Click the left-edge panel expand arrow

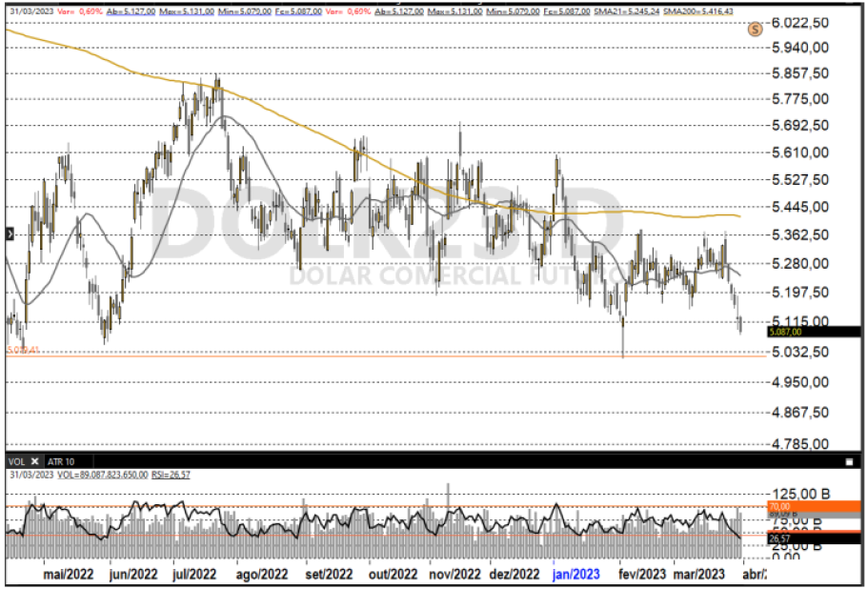9,234
